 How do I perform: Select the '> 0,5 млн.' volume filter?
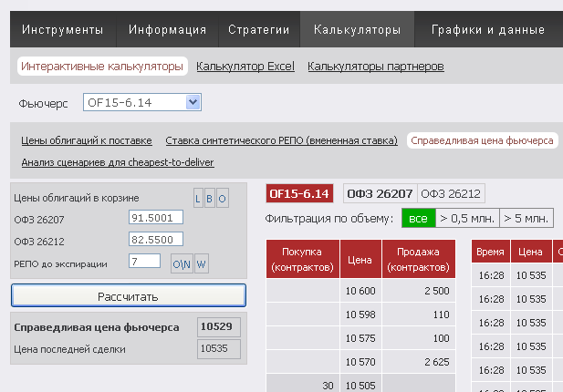(x=467, y=218)
